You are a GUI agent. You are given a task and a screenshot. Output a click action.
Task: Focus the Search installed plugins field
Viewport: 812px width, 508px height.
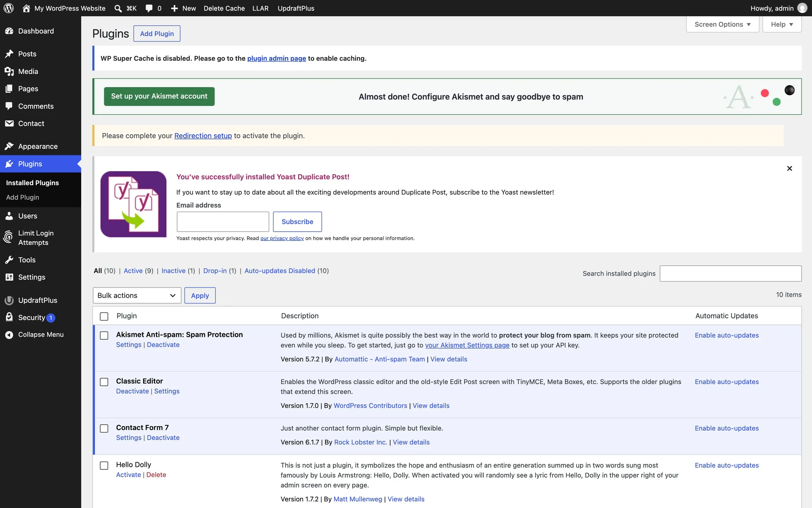pyautogui.click(x=730, y=273)
